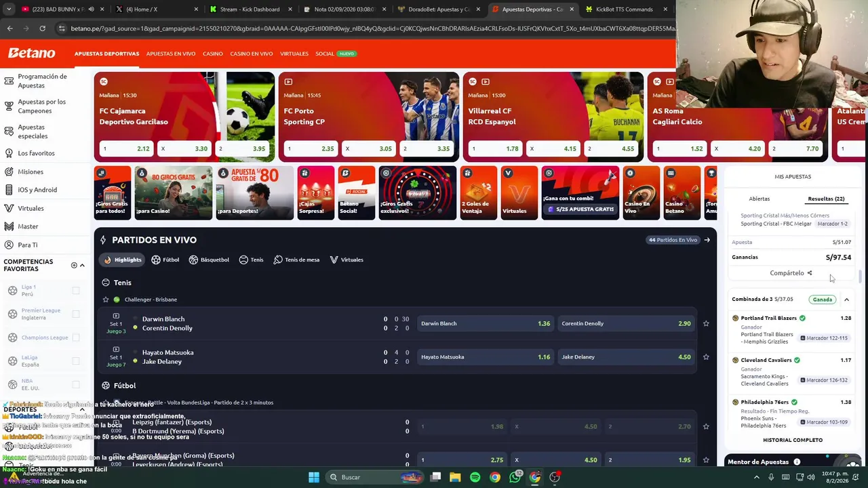Screen dimensions: 868x488
Task: Open the Apuestas especiales sidebar item
Action: click(32, 131)
